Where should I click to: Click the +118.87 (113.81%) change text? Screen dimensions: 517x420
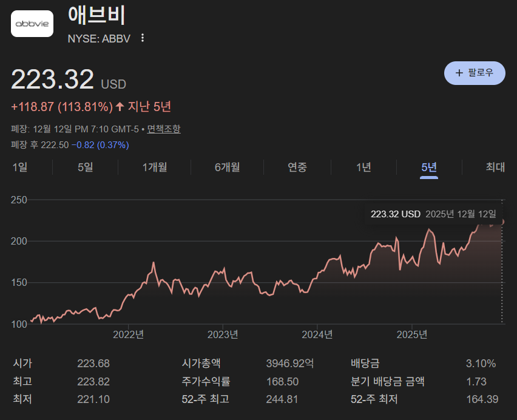[x=62, y=107]
